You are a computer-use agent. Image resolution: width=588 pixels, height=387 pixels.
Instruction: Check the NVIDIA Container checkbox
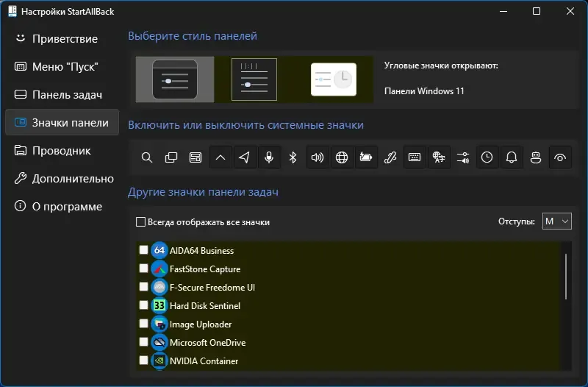[143, 360]
